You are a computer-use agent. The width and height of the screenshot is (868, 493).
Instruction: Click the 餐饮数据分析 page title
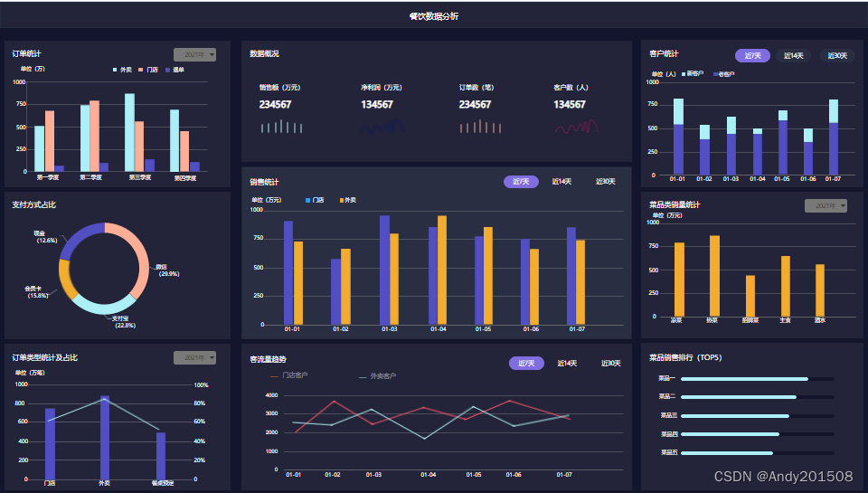pyautogui.click(x=434, y=16)
